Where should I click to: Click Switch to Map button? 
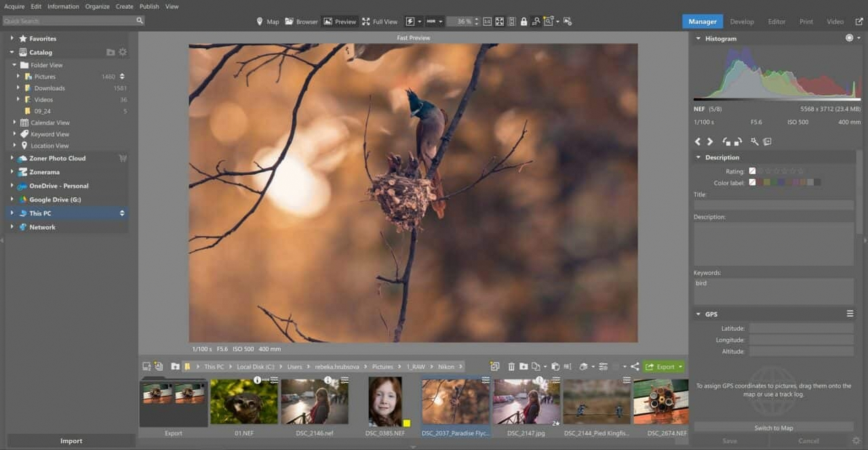pos(773,428)
